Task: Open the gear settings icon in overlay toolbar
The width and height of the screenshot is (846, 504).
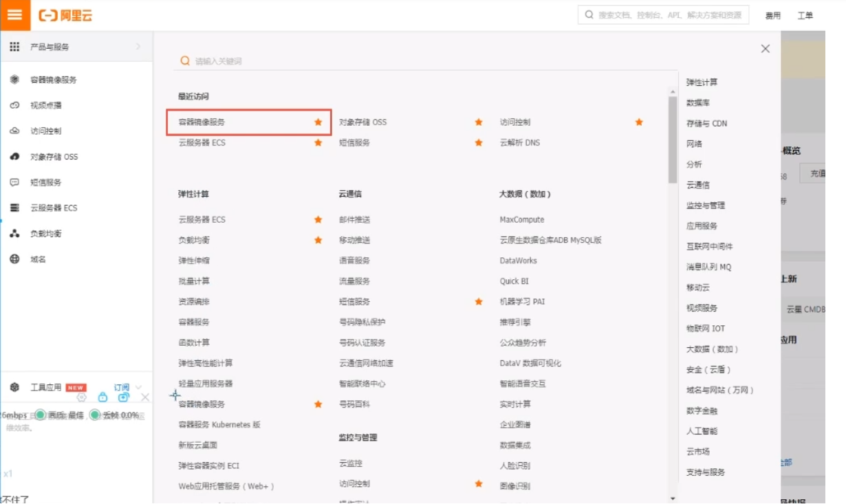Action: tap(82, 397)
